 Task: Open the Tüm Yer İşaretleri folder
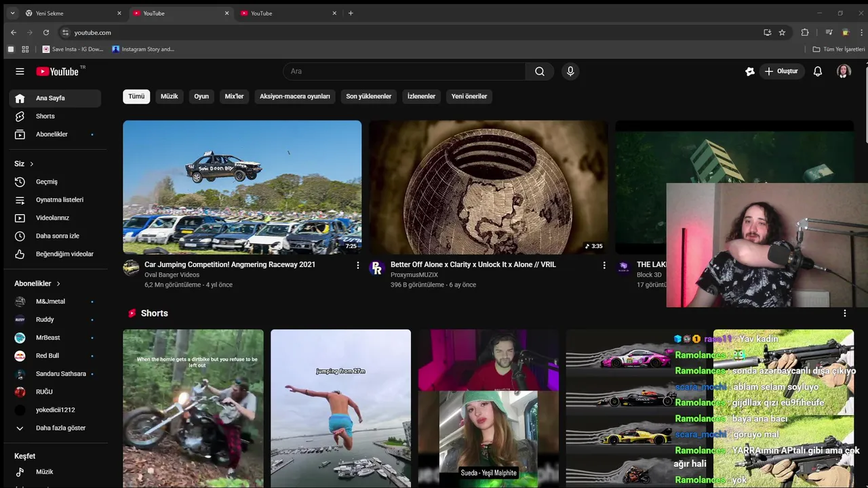pyautogui.click(x=839, y=49)
